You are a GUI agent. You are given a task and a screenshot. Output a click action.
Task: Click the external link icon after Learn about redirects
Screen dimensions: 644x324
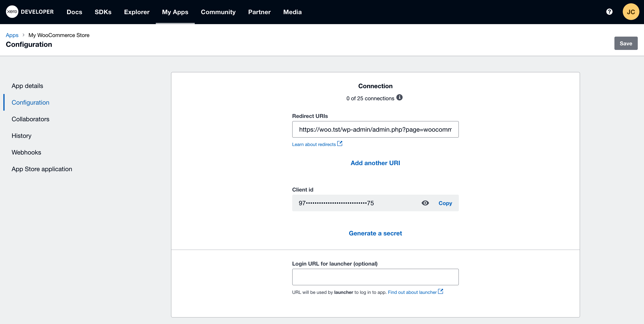coord(340,143)
